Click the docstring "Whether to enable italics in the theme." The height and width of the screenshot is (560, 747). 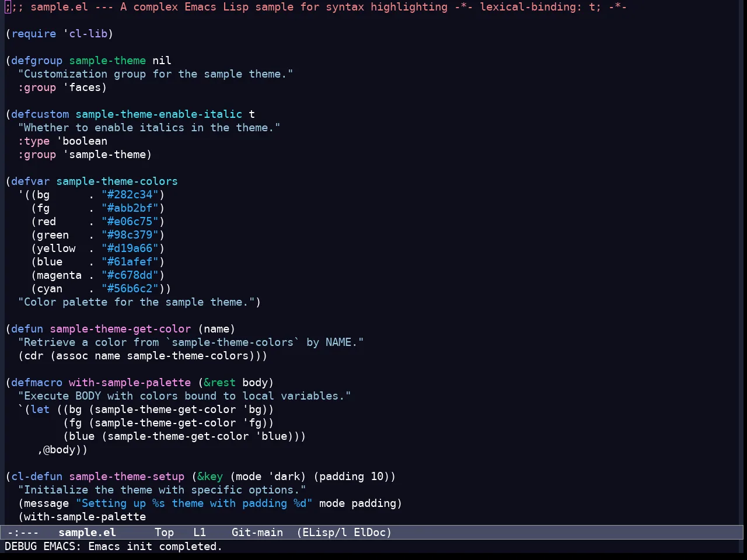point(149,127)
